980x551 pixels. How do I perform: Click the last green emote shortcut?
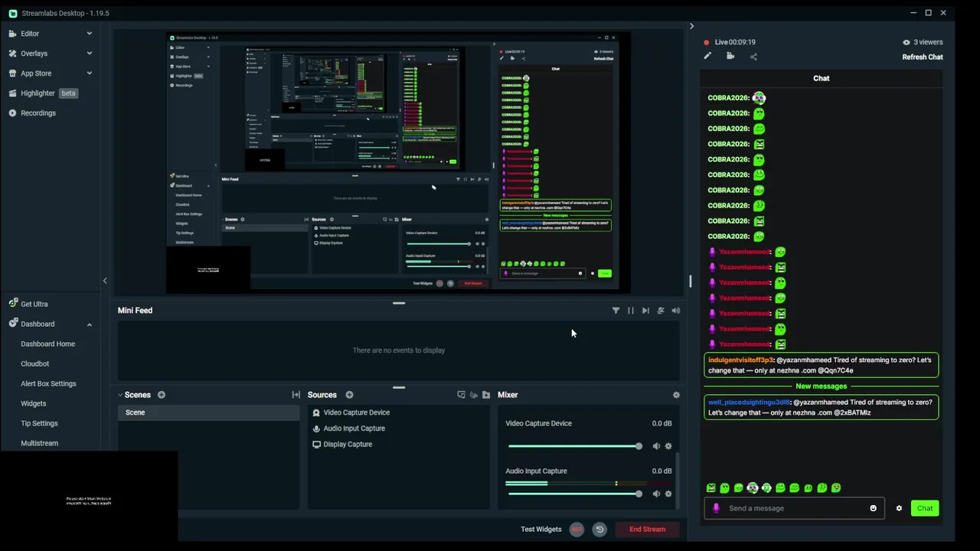click(x=836, y=488)
